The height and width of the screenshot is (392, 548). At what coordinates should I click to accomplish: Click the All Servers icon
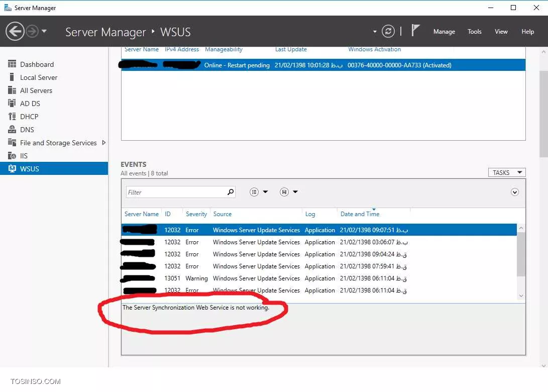coord(12,90)
